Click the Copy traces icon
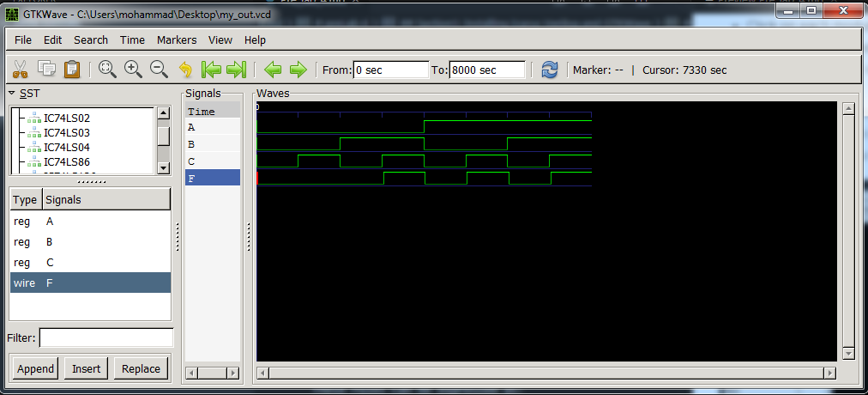This screenshot has height=395, width=868. 46,70
